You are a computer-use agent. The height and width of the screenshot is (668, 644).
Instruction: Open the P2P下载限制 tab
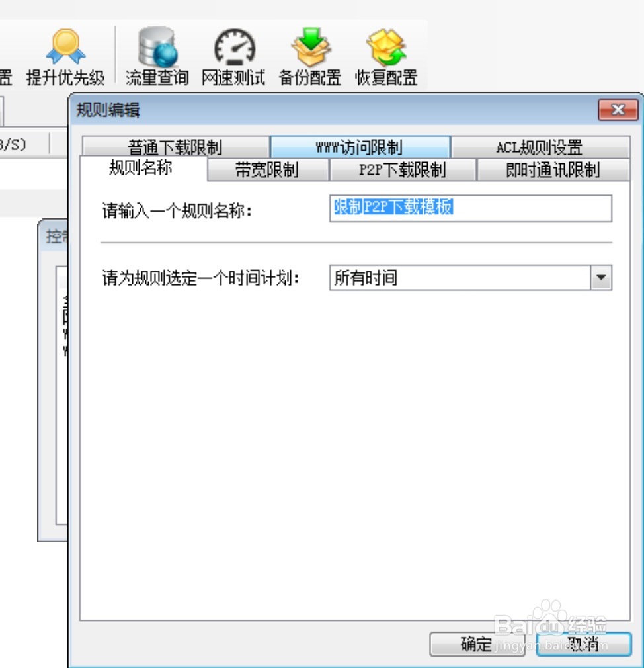(x=402, y=169)
